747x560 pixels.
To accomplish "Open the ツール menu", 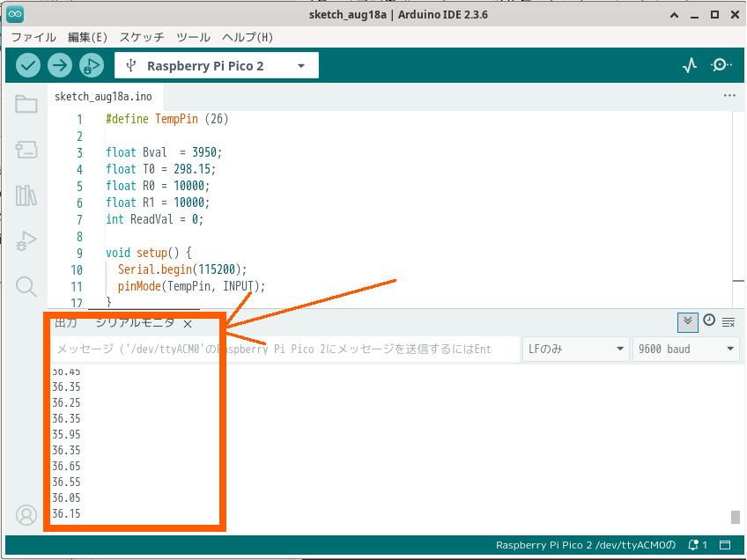I will point(193,37).
